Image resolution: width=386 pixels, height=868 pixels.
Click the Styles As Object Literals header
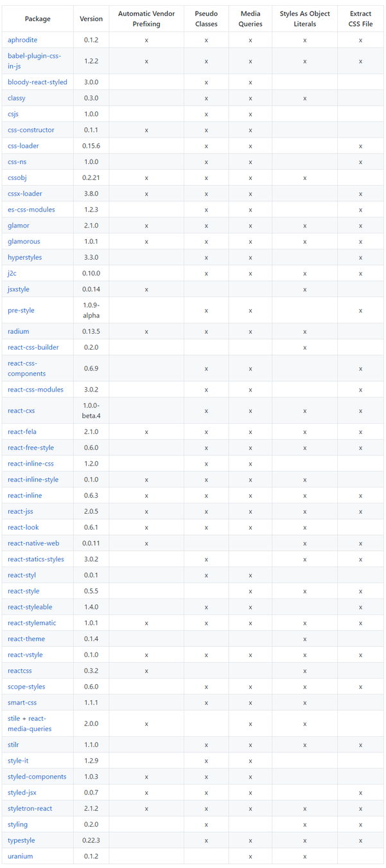pyautogui.click(x=305, y=19)
